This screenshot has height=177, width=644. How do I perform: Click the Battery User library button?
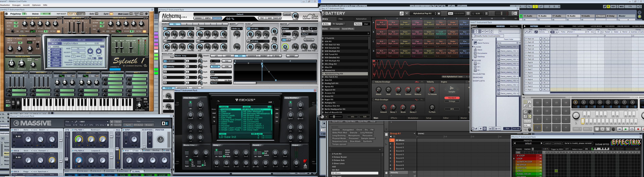pos(366,24)
